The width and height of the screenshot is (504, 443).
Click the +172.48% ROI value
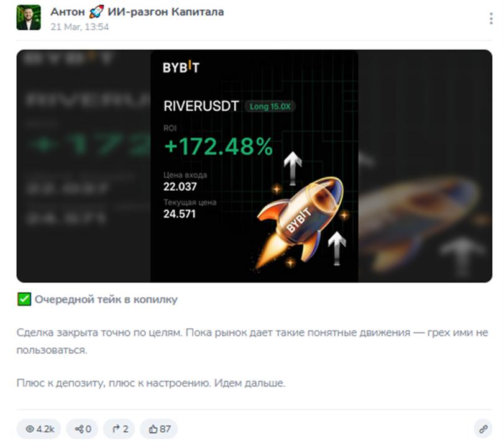point(219,147)
